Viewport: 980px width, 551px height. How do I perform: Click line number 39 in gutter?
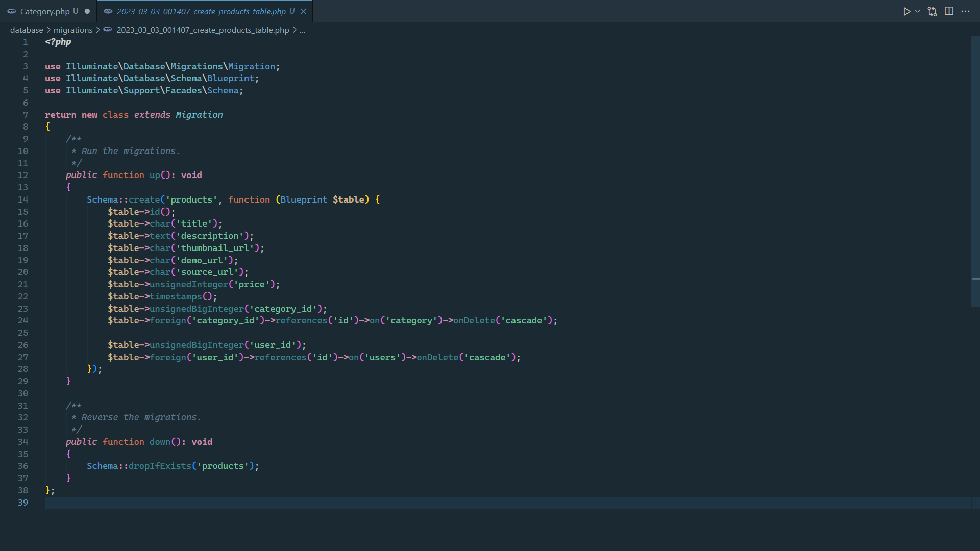click(23, 503)
